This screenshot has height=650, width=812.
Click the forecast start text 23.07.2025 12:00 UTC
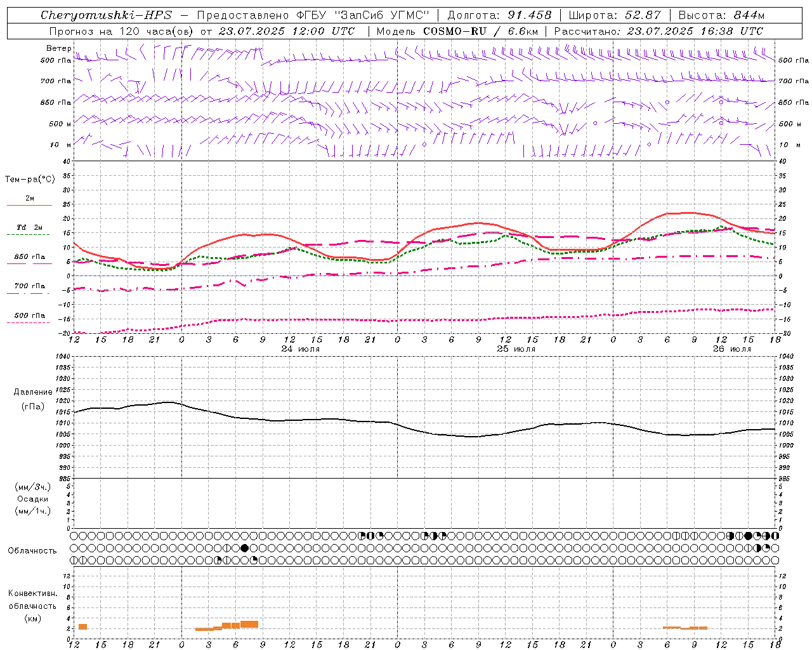[287, 31]
